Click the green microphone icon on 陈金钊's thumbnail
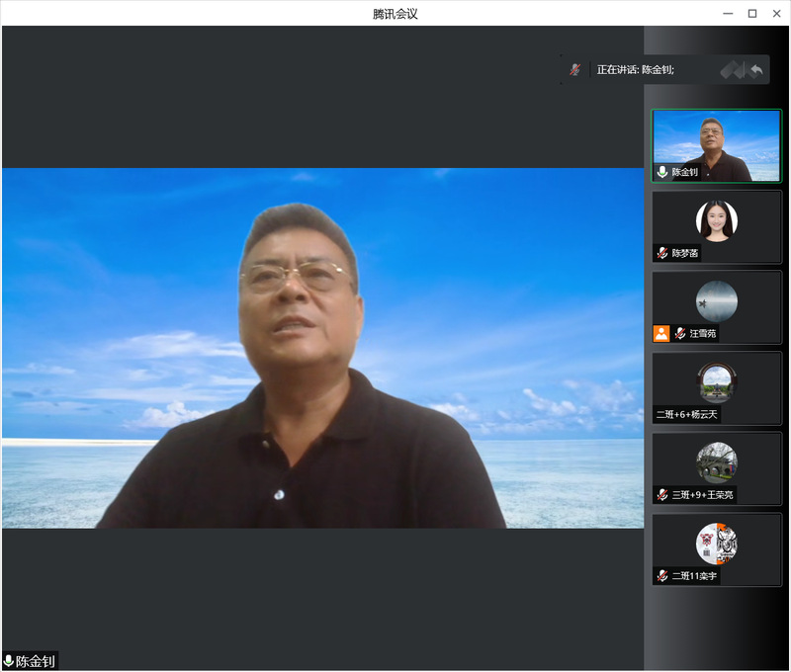The width and height of the screenshot is (791, 672). (x=661, y=172)
